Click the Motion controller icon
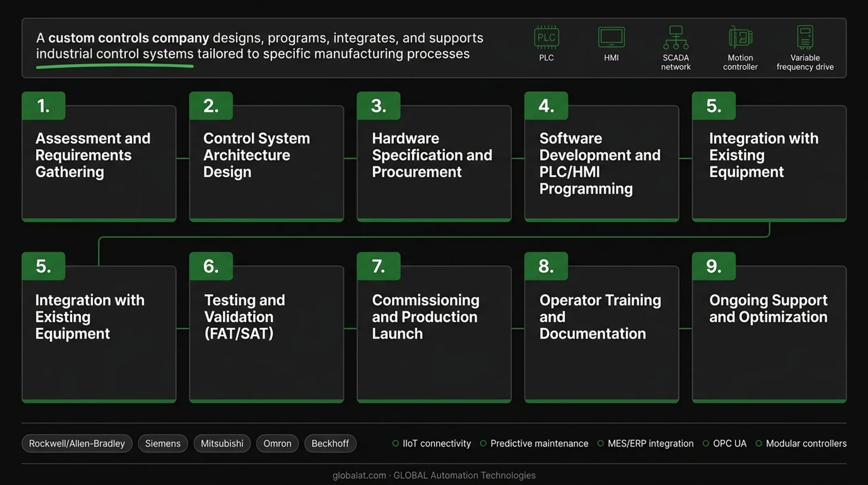868x485 pixels. click(x=741, y=37)
